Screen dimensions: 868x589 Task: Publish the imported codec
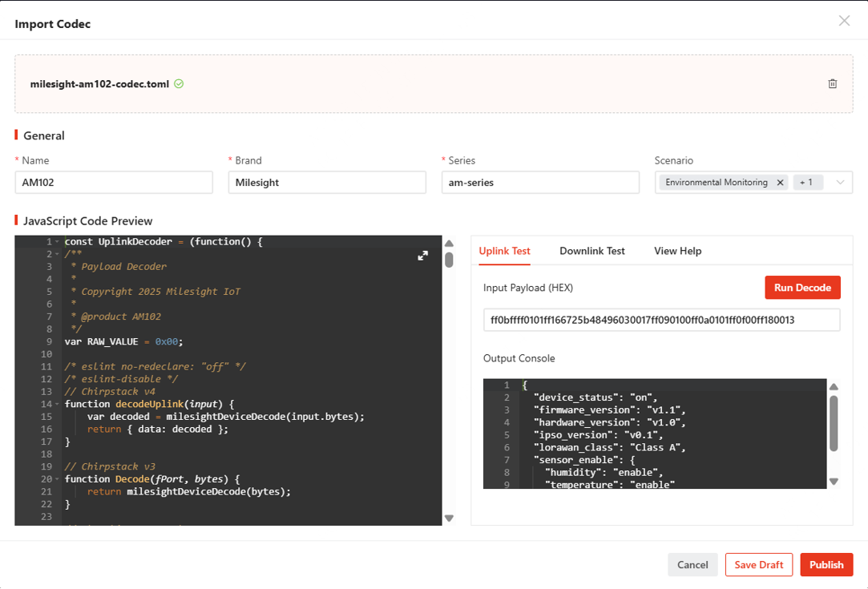pyautogui.click(x=826, y=565)
